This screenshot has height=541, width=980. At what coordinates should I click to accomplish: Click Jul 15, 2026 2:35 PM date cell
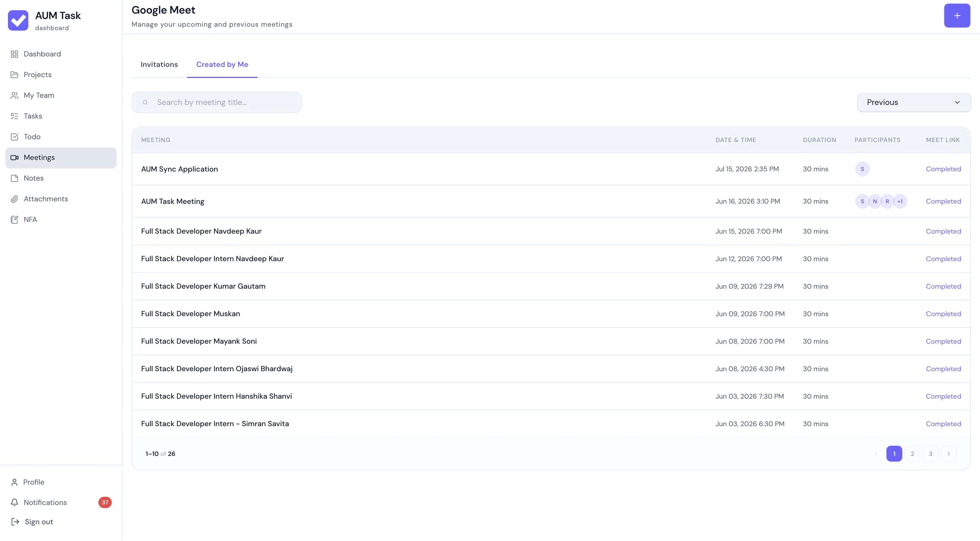[x=747, y=169]
